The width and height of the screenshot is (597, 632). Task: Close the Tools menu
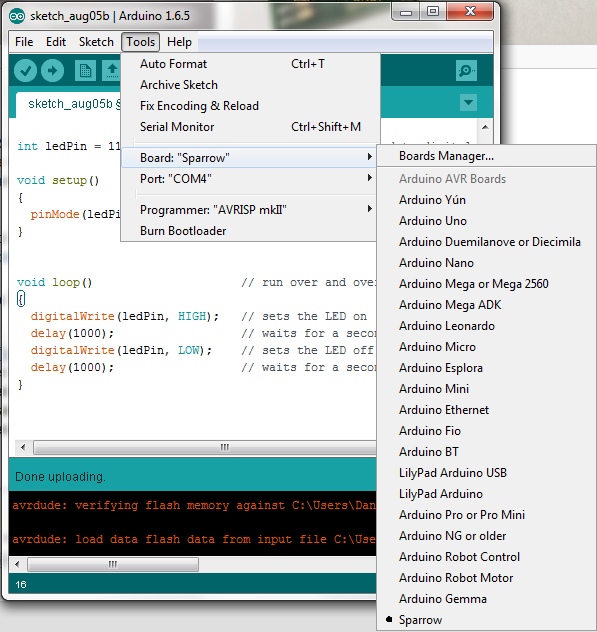click(x=140, y=42)
